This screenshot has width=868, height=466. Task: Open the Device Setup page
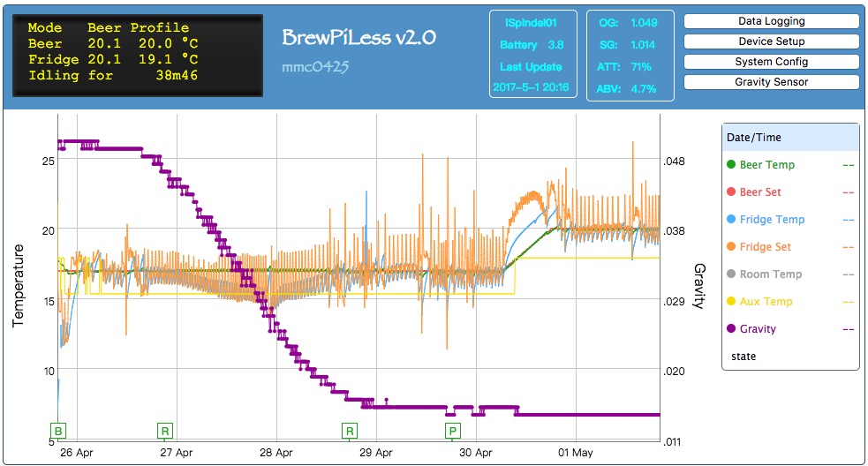coord(771,41)
